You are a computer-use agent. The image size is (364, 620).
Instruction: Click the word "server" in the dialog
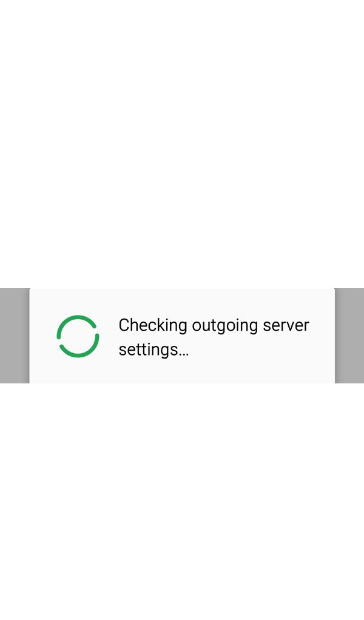pyautogui.click(x=286, y=326)
